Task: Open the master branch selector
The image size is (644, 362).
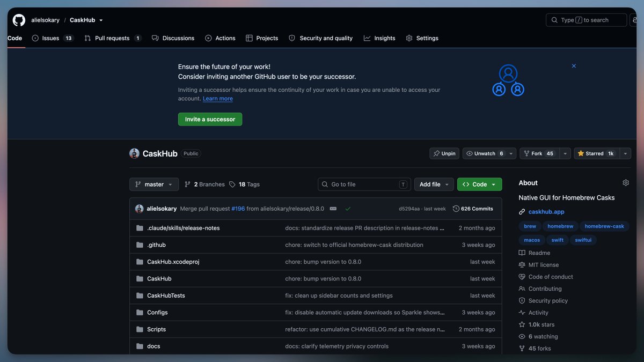Action: click(x=154, y=184)
